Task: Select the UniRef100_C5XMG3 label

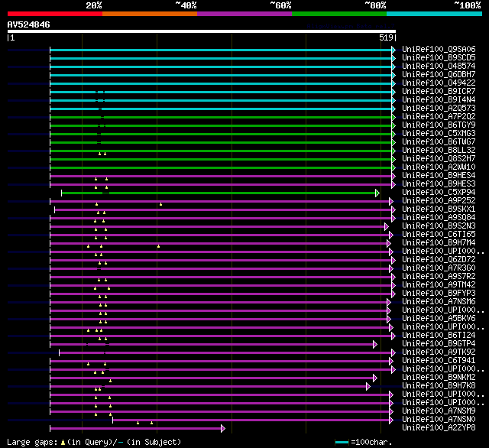Action: (x=439, y=134)
